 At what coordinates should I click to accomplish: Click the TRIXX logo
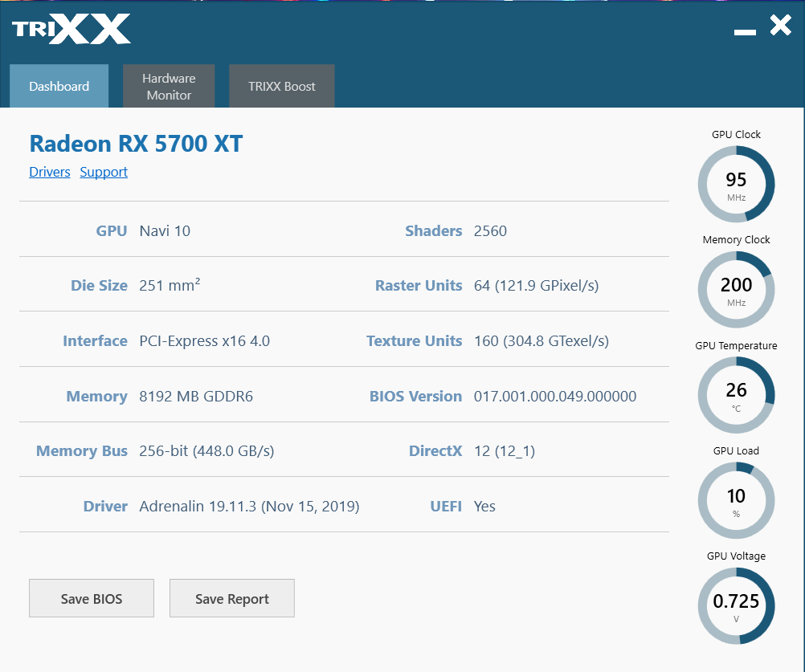[72, 29]
